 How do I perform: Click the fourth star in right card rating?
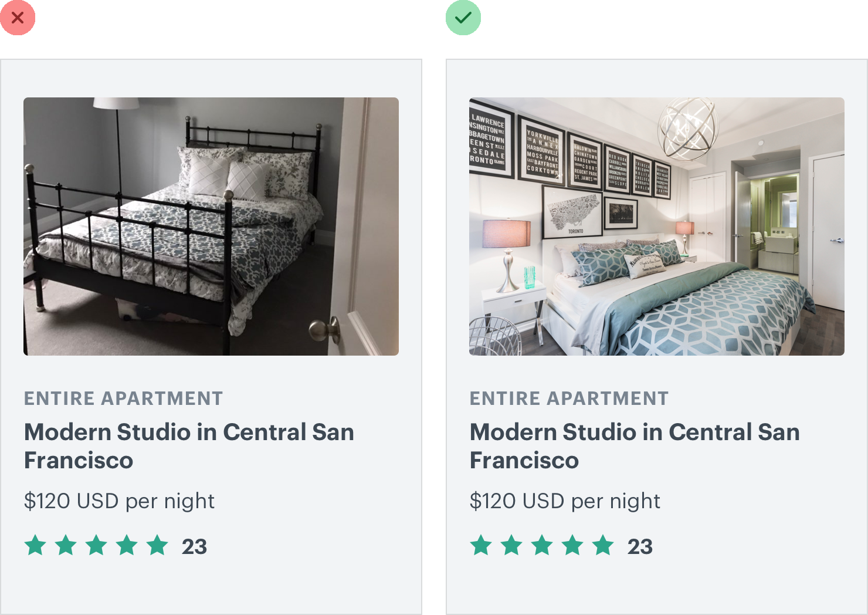572,545
